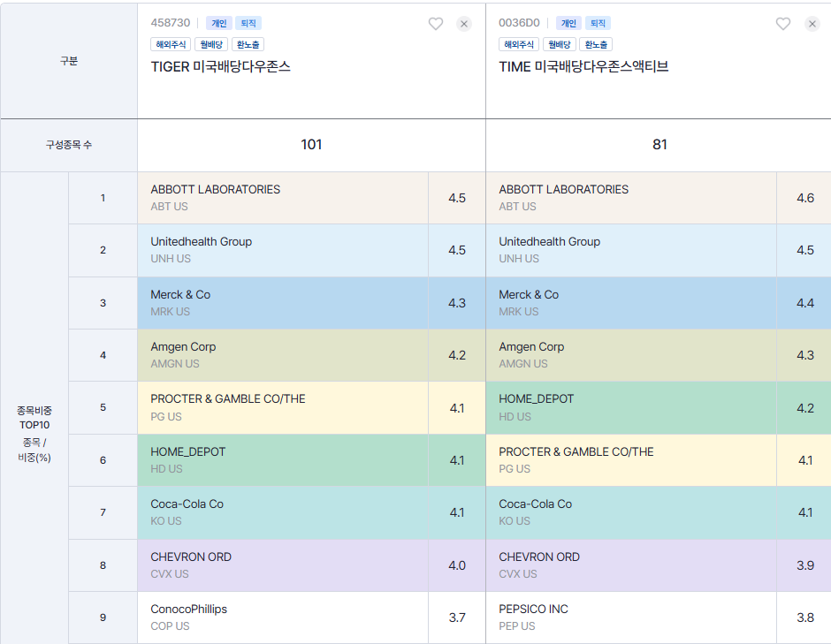The height and width of the screenshot is (644, 831).
Task: Click the 월배당 tag for TIGER ETF
Action: [211, 44]
